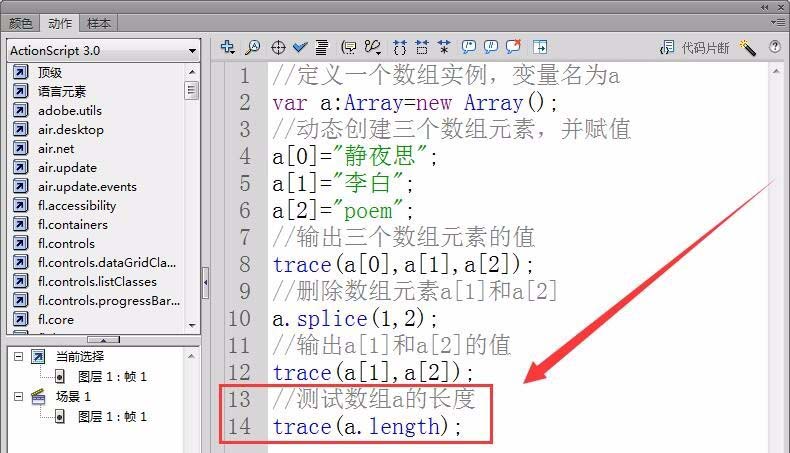
Task: Switch to the 动作 tab
Action: click(59, 23)
